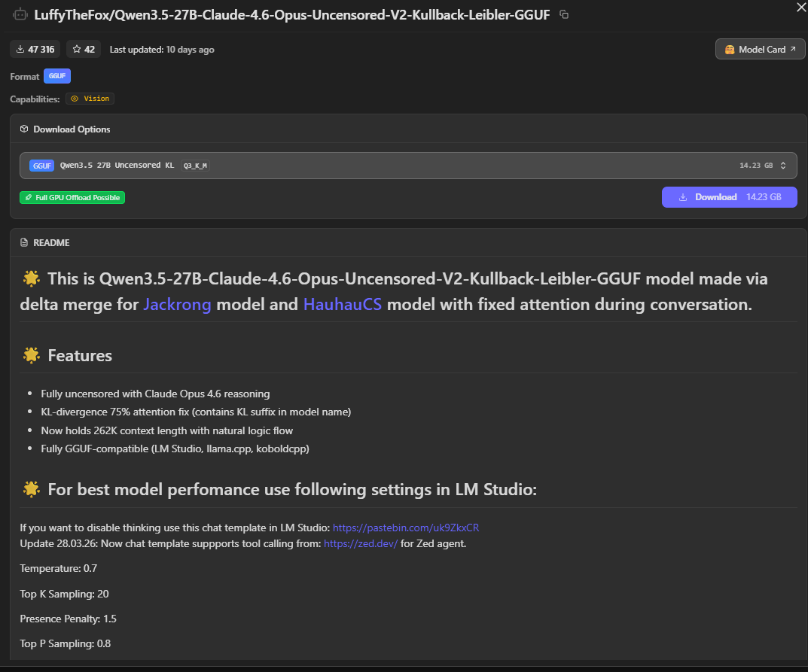This screenshot has height=672, width=808.
Task: Close the model details panel
Action: pos(801,7)
